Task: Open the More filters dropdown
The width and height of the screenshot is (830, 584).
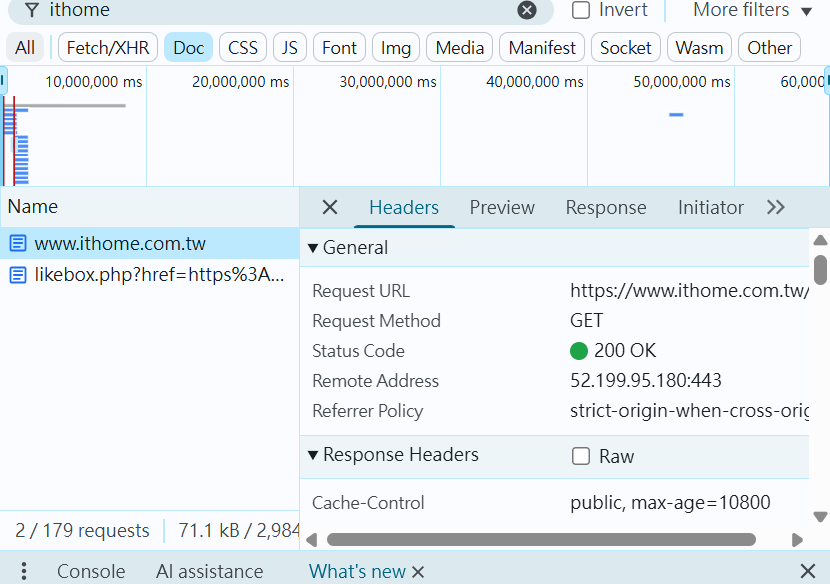Action: (752, 10)
